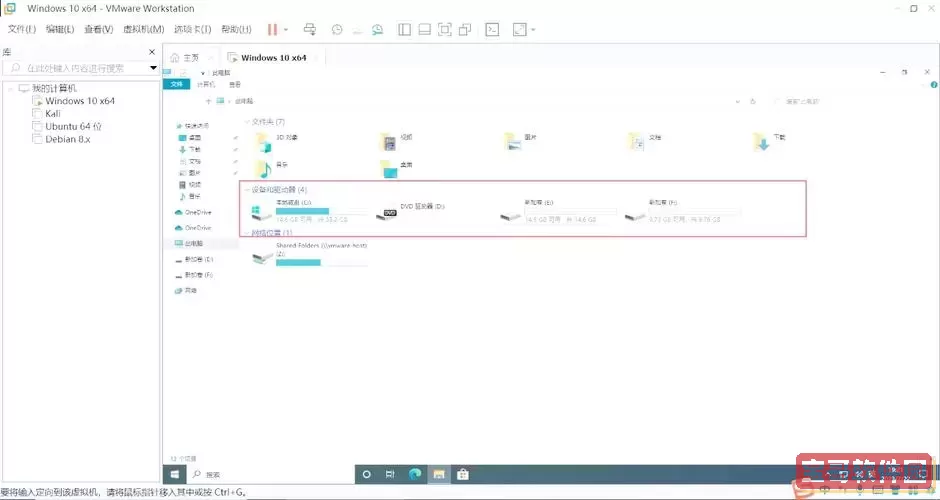This screenshot has width=940, height=500.
Task: Toggle the library sidebar view icon
Action: tap(405, 29)
